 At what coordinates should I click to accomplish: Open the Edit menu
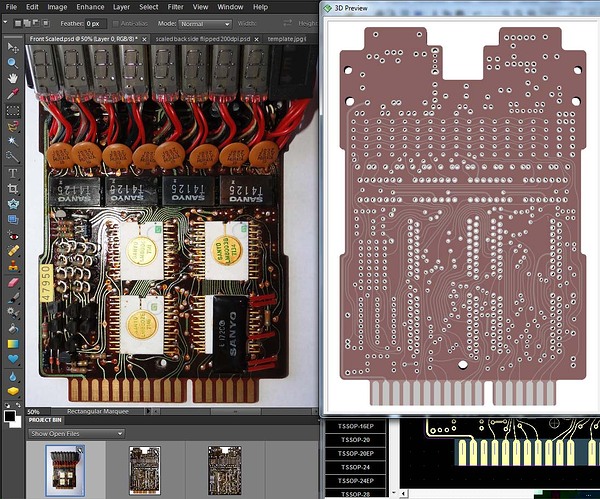[x=32, y=7]
